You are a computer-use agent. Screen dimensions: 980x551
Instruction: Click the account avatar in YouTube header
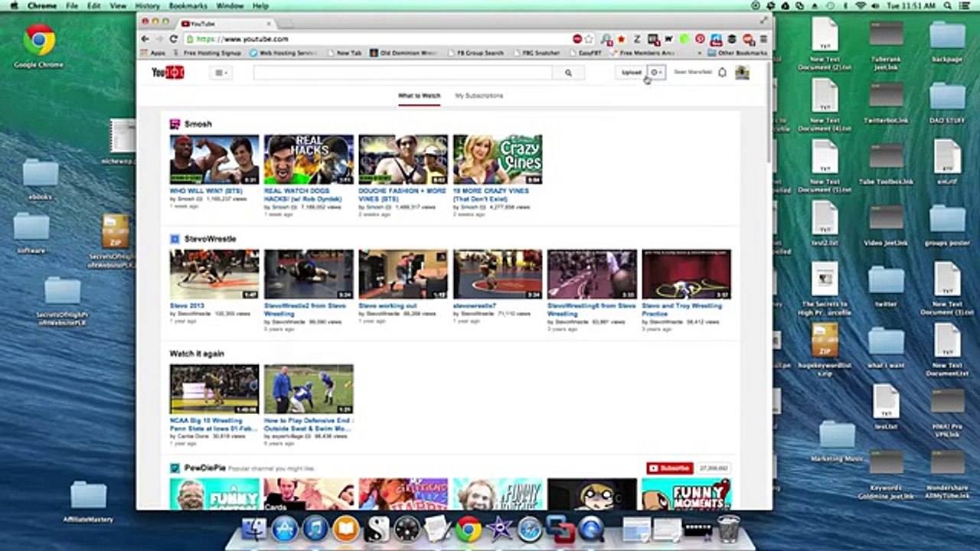pyautogui.click(x=742, y=73)
